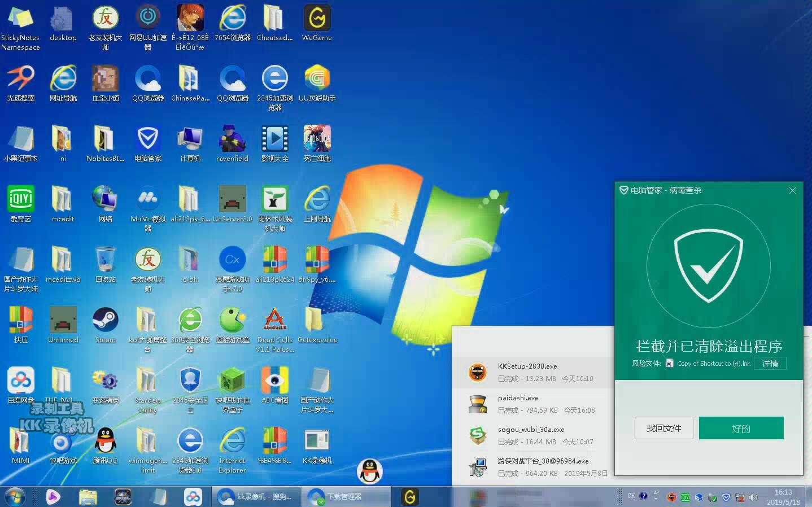This screenshot has height=507, width=812.
Task: Open the ABC看图 desktop icon
Action: [x=274, y=385]
